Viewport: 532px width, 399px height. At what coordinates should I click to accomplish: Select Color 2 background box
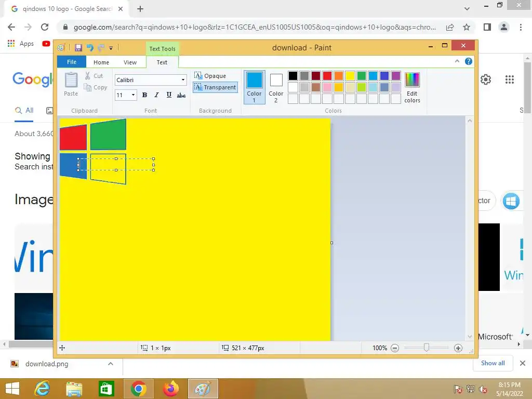(x=276, y=87)
